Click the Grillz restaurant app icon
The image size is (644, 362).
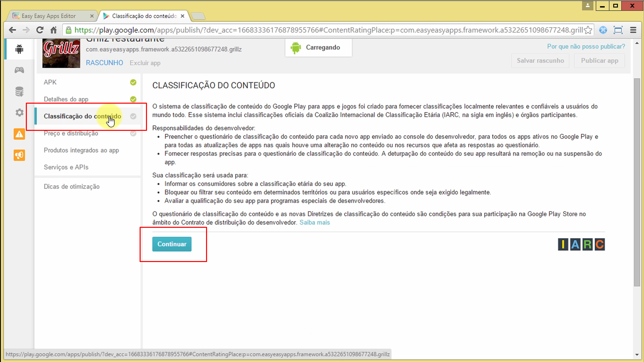pos(61,53)
